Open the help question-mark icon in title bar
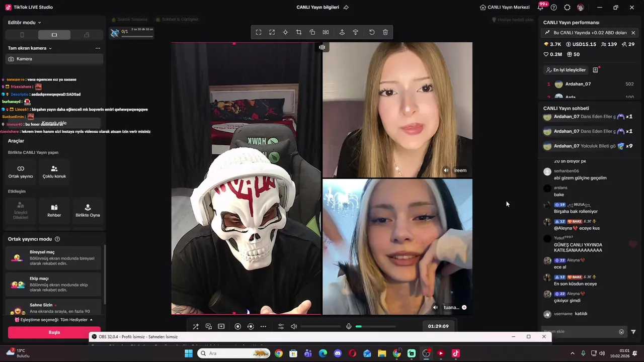644x362 pixels. coord(554,8)
